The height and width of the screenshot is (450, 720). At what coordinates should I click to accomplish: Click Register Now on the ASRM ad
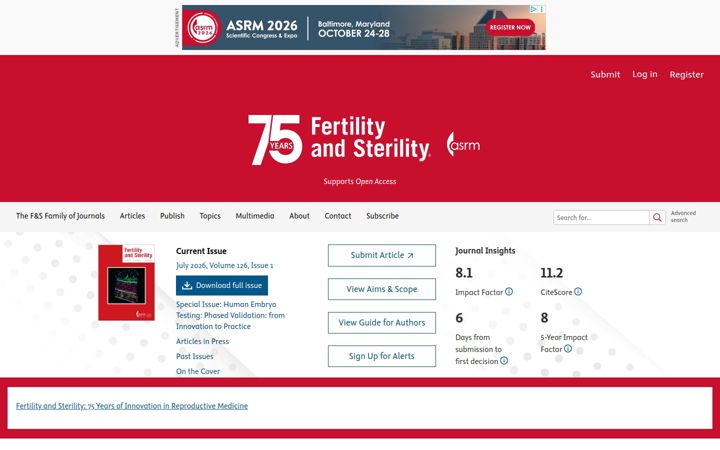coord(510,28)
